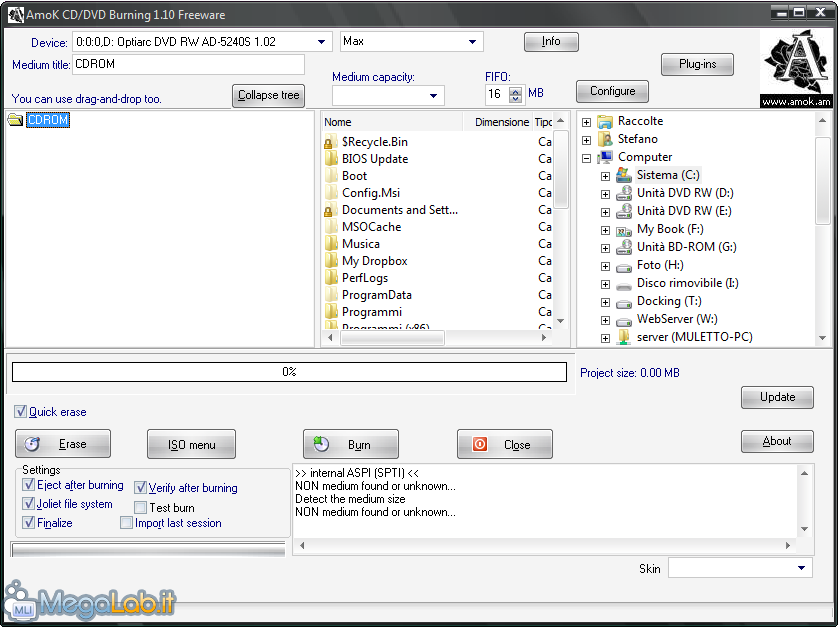Open the Device drive dropdown
Screen dimensions: 838x627
321,42
